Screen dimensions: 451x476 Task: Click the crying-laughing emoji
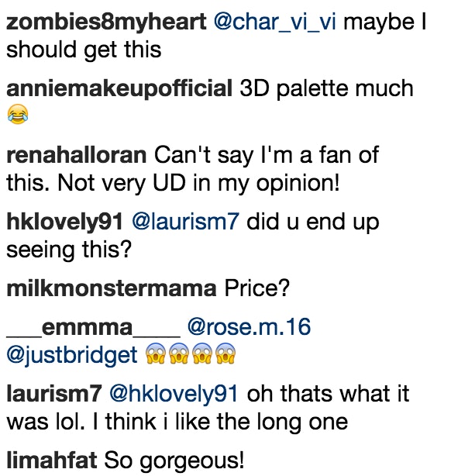pyautogui.click(x=18, y=114)
